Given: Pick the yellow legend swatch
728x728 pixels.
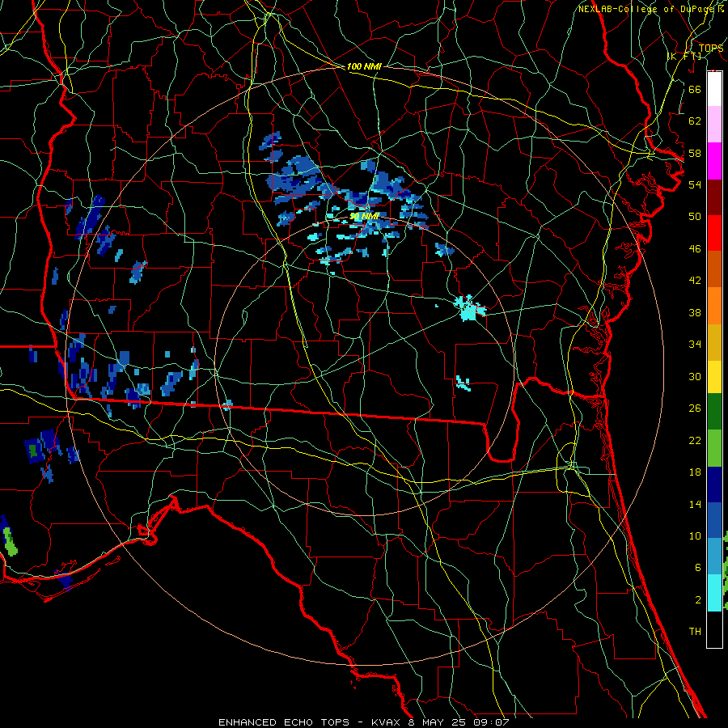Looking at the screenshot, I should click(714, 377).
